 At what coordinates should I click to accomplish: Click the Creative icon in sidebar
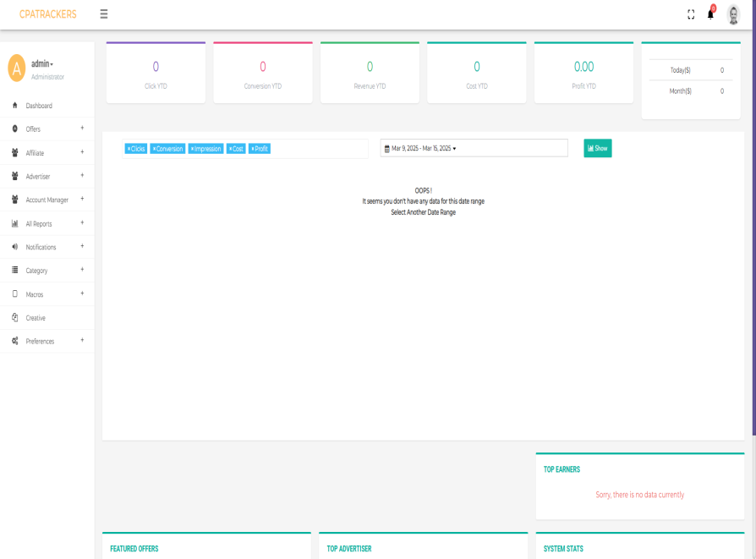(x=15, y=318)
